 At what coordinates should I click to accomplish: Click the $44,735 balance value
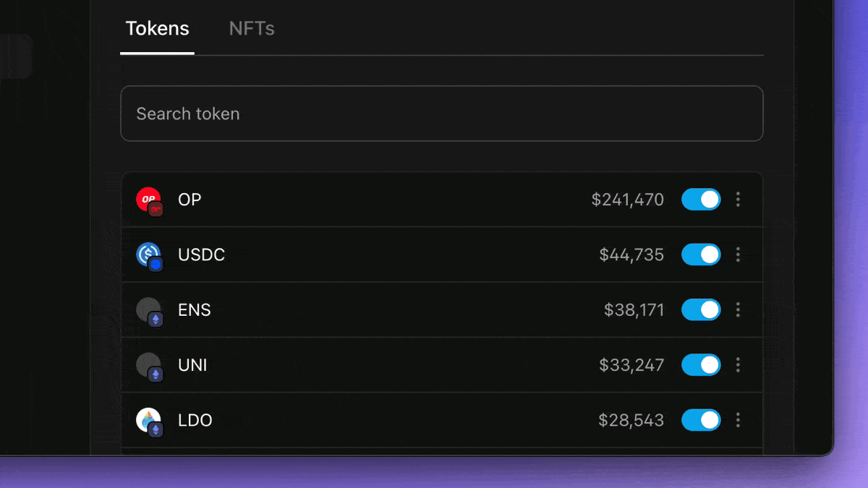[x=631, y=254]
